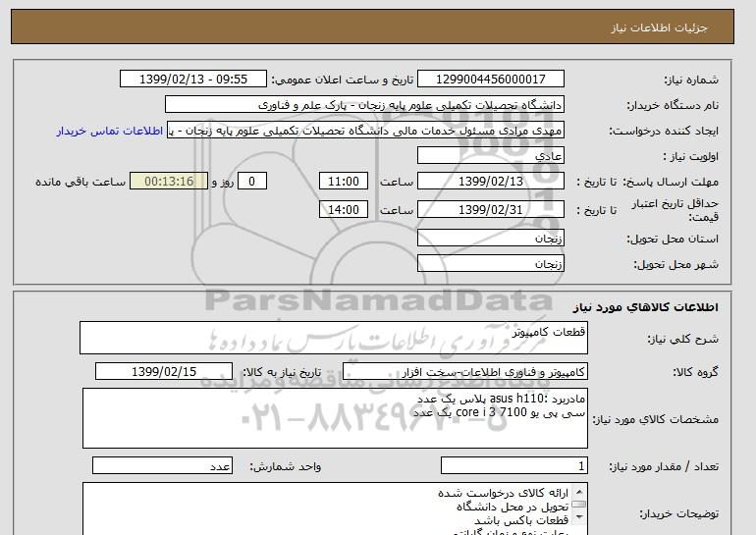Open the buyer contact information link

109,131
